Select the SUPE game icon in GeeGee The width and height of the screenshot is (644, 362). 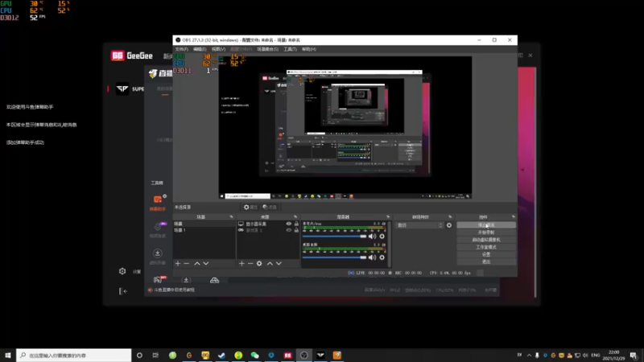coord(122,88)
